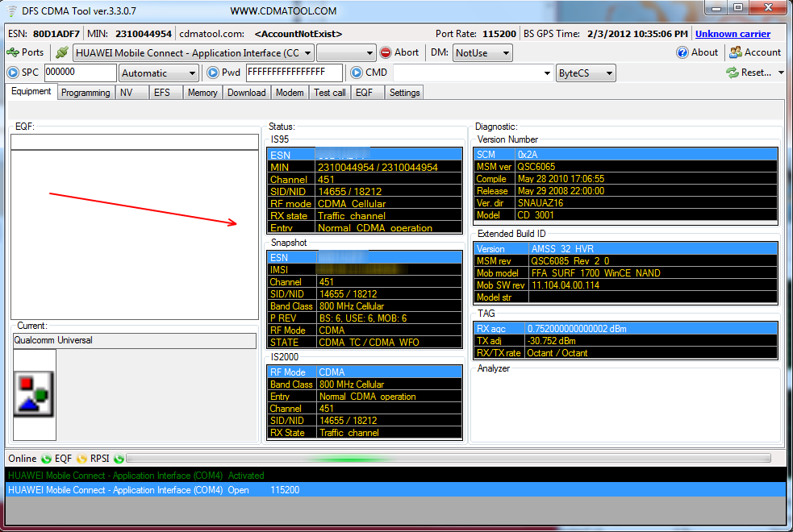Image resolution: width=793 pixels, height=532 pixels.
Task: Select the Snapshot IMSI row
Action: 364,270
